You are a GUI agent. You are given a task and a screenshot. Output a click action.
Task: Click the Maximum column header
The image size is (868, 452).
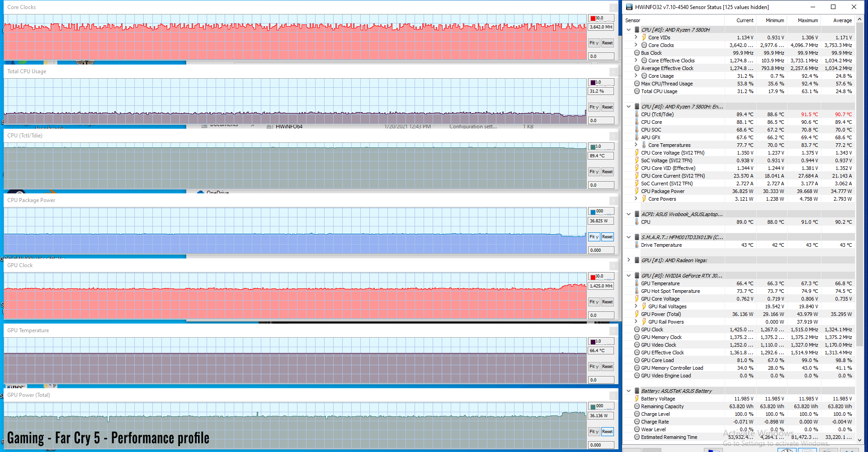click(807, 20)
